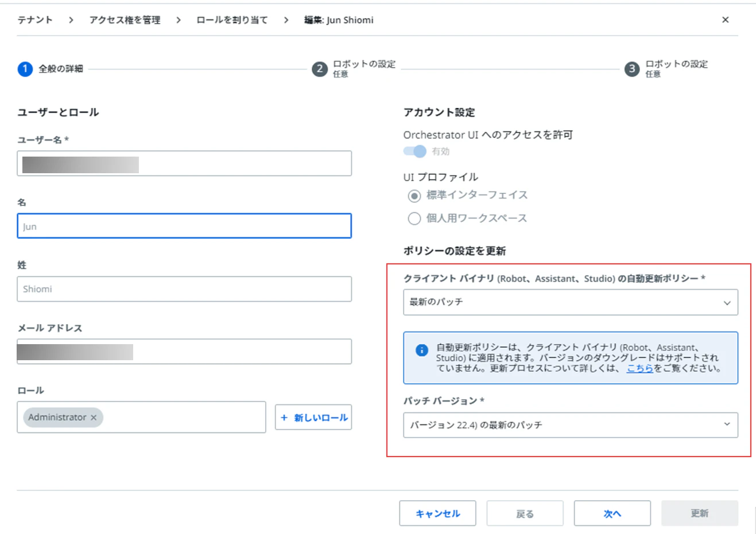Click the 戻る button
The image size is (756, 534).
(x=525, y=513)
